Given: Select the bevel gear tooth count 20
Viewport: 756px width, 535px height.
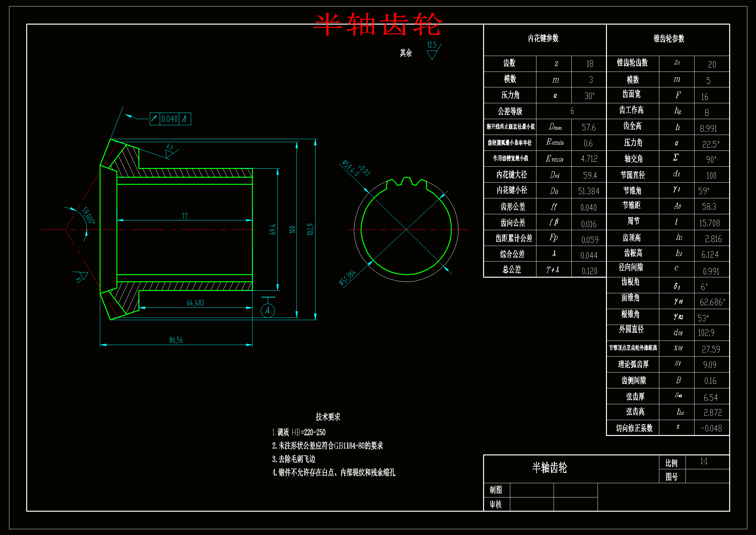Looking at the screenshot, I should 712,65.
